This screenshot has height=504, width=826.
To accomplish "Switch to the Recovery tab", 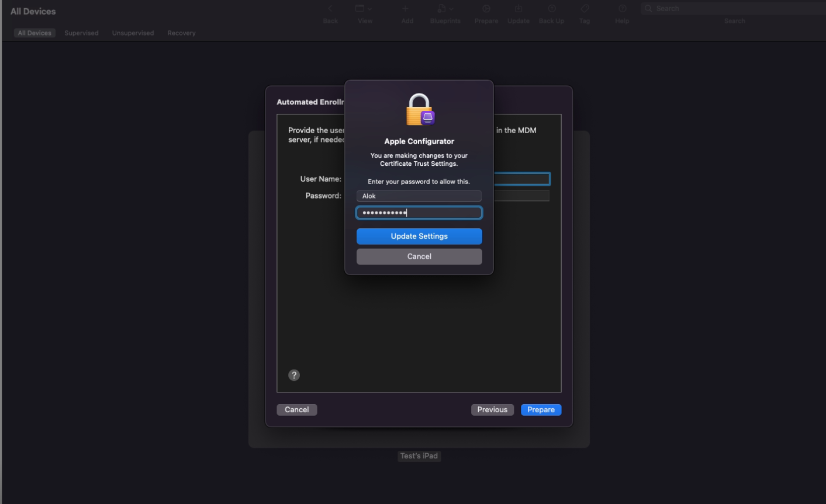I will [x=181, y=33].
